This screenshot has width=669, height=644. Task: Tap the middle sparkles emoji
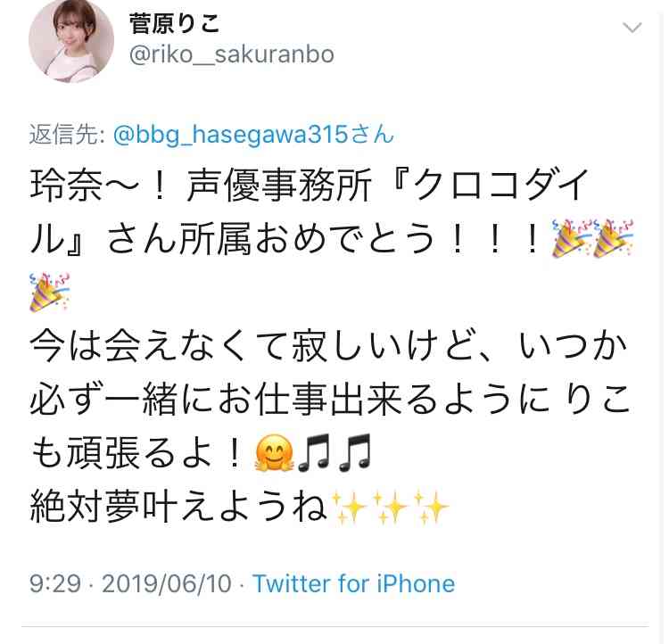[x=390, y=507]
